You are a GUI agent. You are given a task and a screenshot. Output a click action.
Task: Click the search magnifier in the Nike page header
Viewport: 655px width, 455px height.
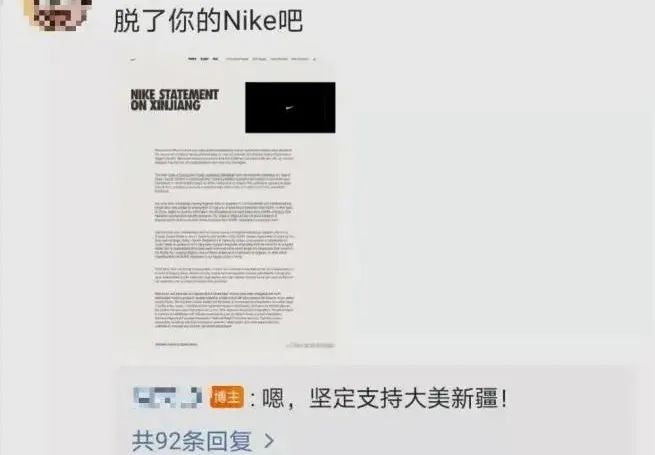(x=314, y=59)
